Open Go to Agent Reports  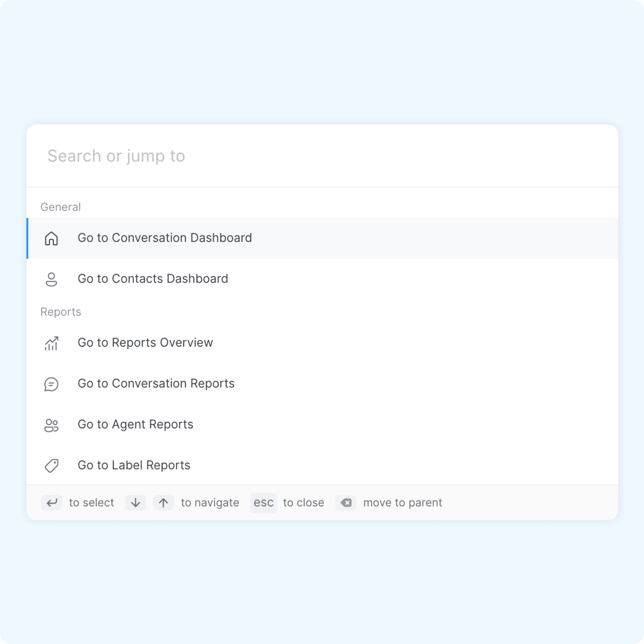pyautogui.click(x=135, y=424)
